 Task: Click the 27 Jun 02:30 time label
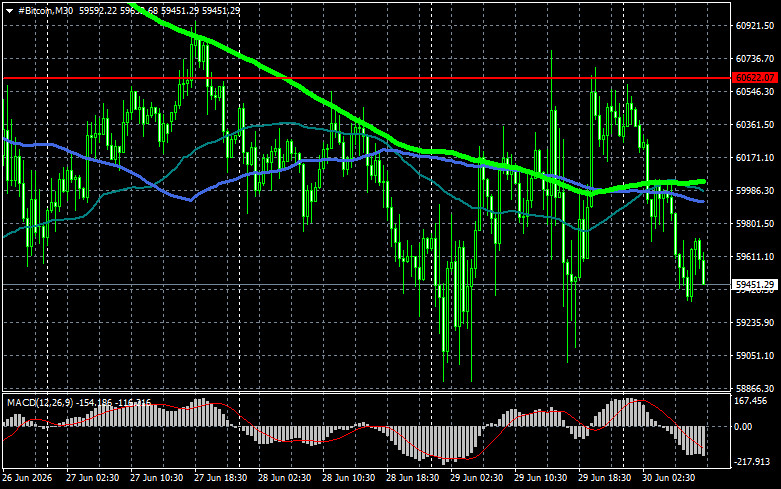coord(93,478)
